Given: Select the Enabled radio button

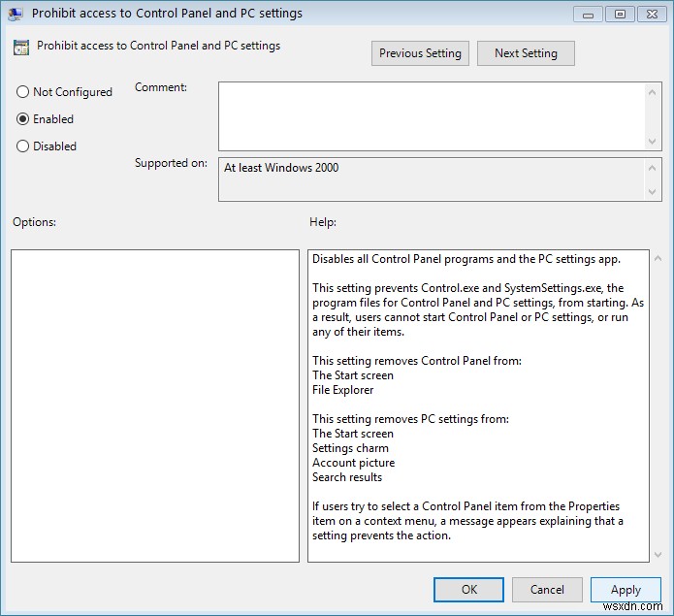Looking at the screenshot, I should pyautogui.click(x=23, y=119).
